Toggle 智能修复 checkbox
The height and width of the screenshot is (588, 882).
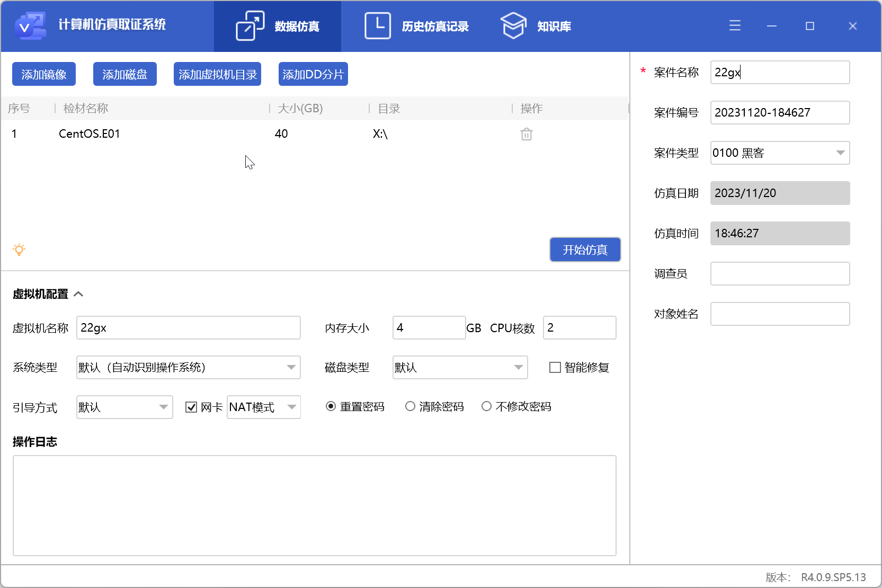pyautogui.click(x=555, y=367)
